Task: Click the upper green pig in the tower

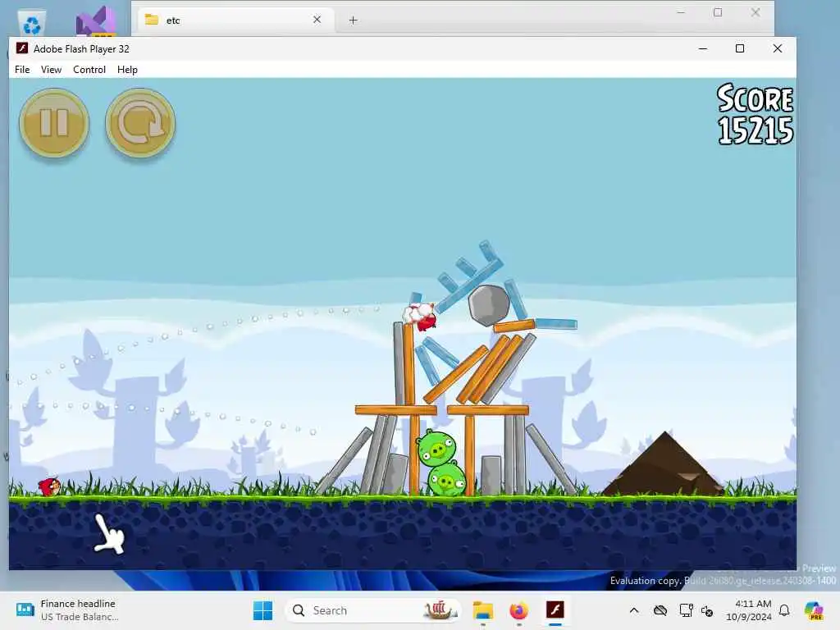Action: [x=436, y=449]
